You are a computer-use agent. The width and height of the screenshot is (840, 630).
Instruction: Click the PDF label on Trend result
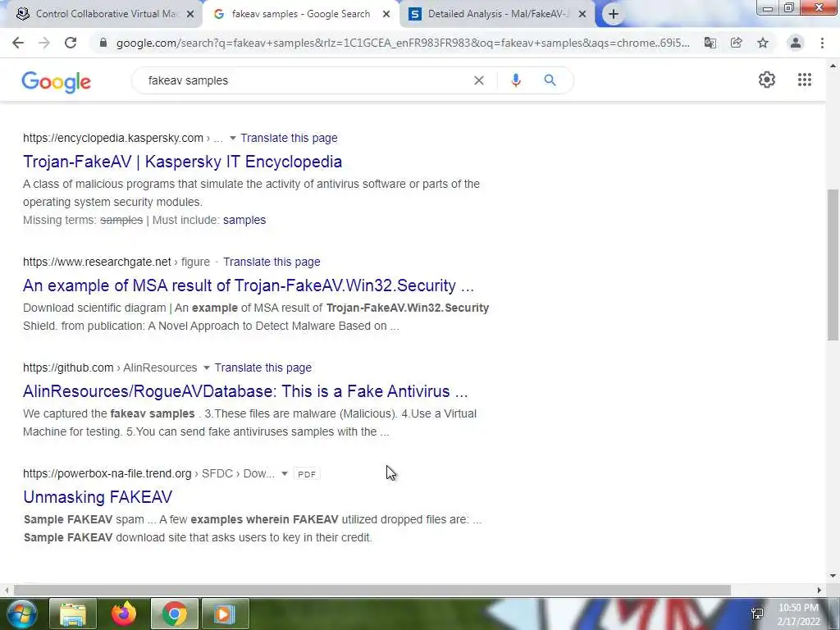(x=307, y=474)
